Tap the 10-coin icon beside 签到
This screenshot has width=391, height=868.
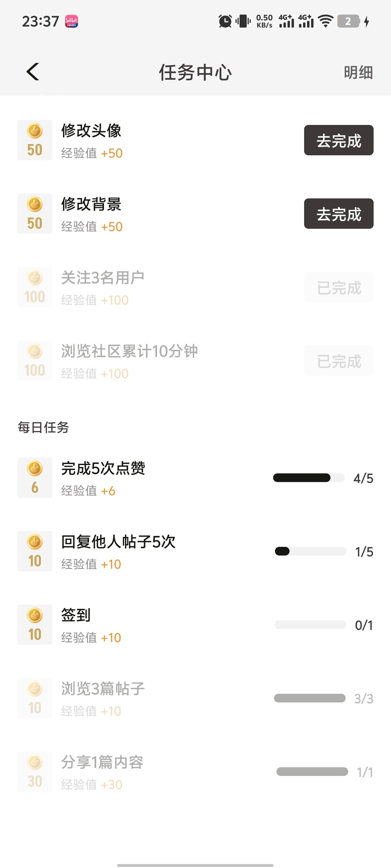[x=35, y=624]
